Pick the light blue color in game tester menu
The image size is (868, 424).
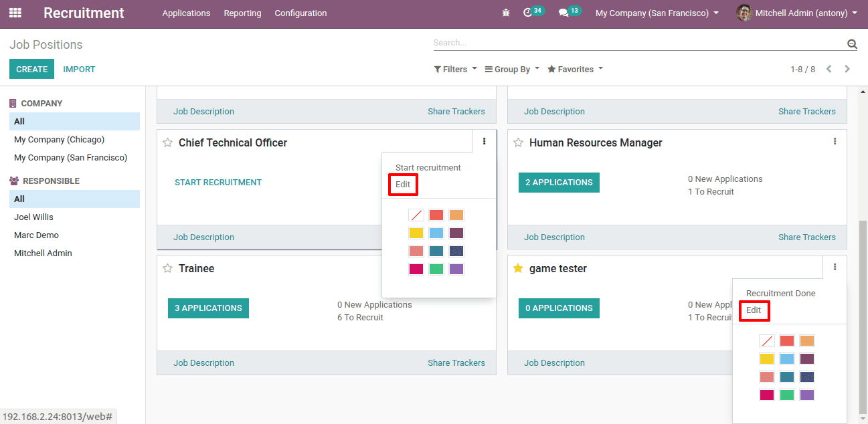tap(787, 359)
